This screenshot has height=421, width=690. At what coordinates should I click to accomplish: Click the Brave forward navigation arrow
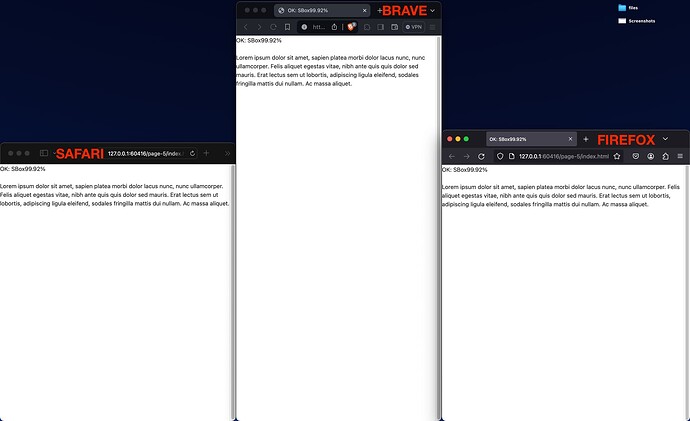(x=259, y=27)
